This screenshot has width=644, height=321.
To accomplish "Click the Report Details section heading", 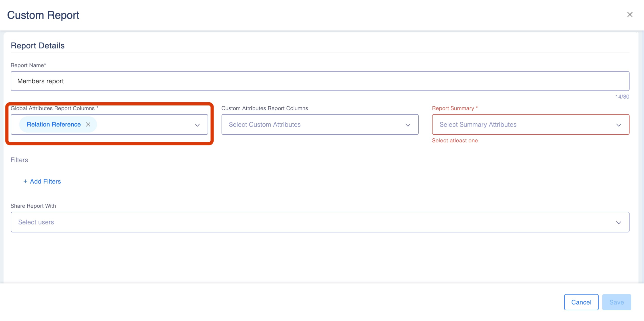I will tap(38, 46).
